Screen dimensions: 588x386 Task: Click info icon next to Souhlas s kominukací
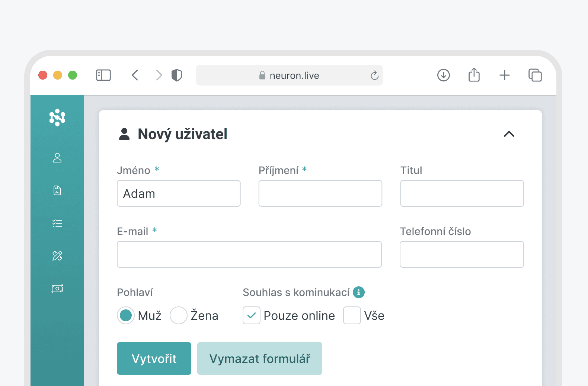click(x=358, y=292)
